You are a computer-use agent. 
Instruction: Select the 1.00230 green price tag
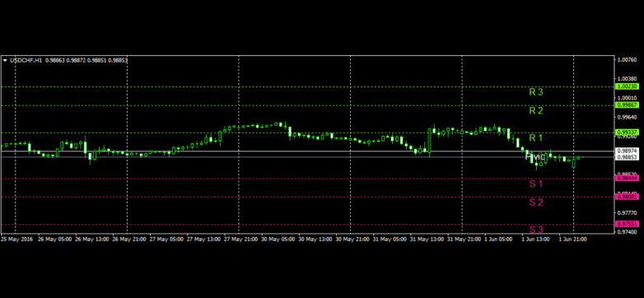(628, 86)
